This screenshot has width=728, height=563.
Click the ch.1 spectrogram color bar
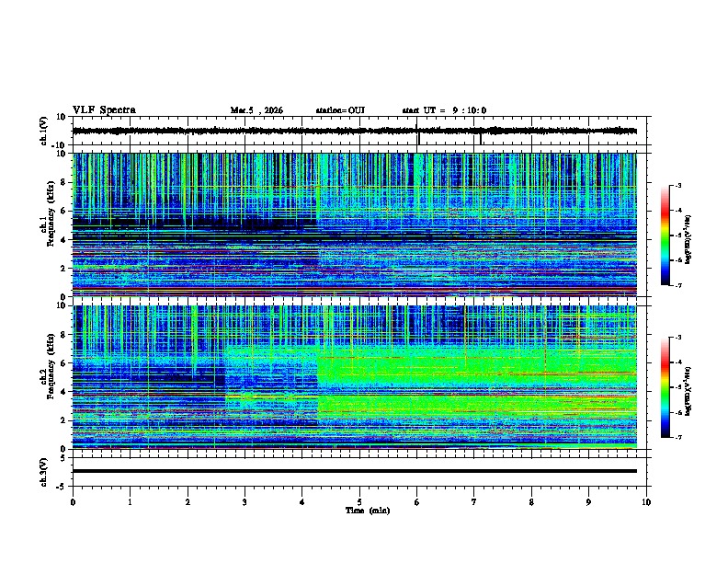[x=665, y=236]
